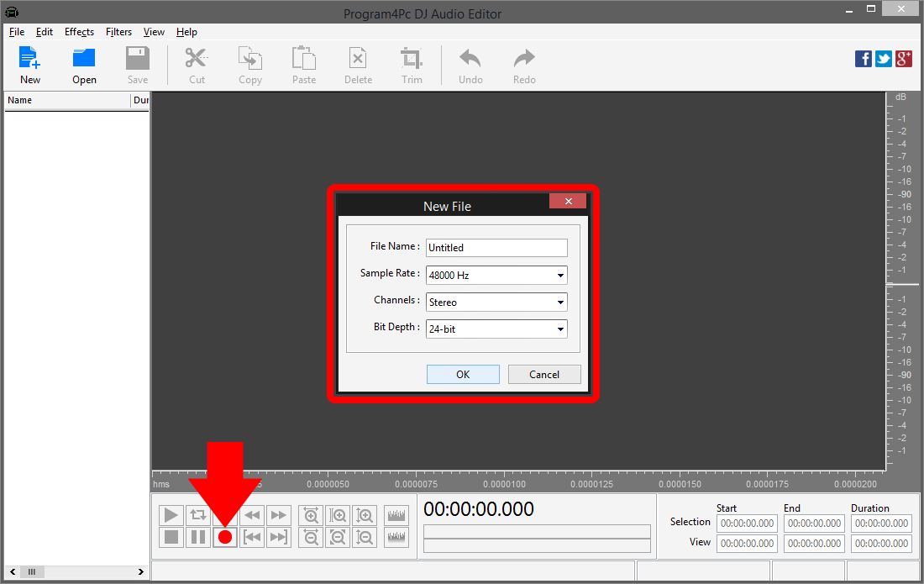924x584 pixels.
Task: Open the Effects menu
Action: click(x=79, y=32)
